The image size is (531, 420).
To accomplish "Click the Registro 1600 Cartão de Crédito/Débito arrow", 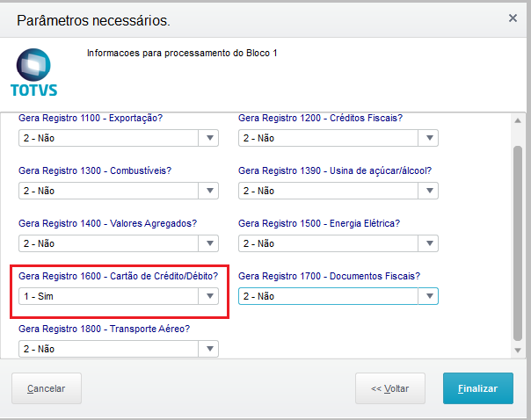I will pos(209,296).
